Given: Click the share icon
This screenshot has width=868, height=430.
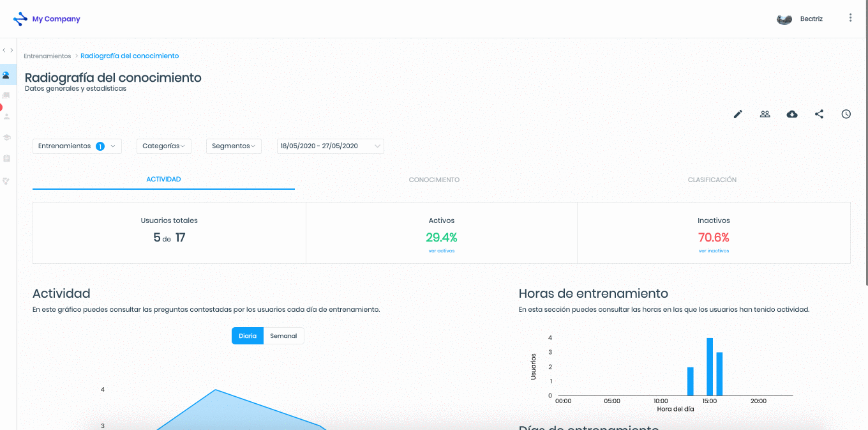Looking at the screenshot, I should [x=819, y=114].
